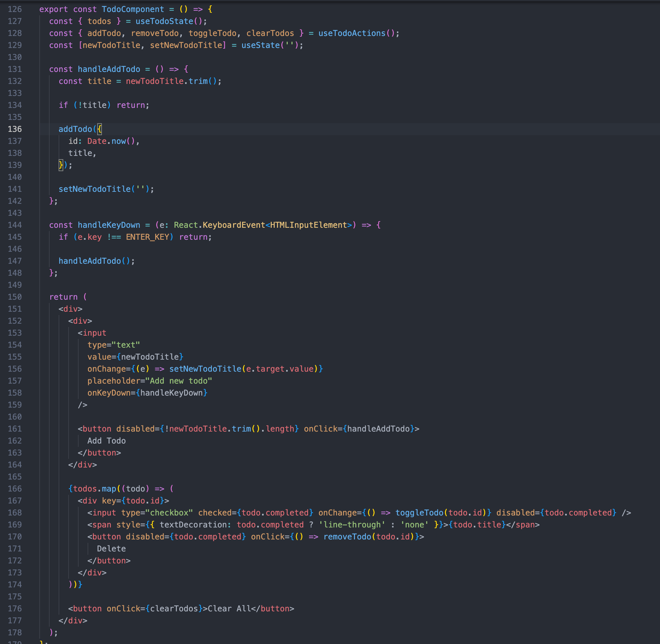Click the closing brace on line 139
The image size is (660, 644).
click(x=61, y=165)
